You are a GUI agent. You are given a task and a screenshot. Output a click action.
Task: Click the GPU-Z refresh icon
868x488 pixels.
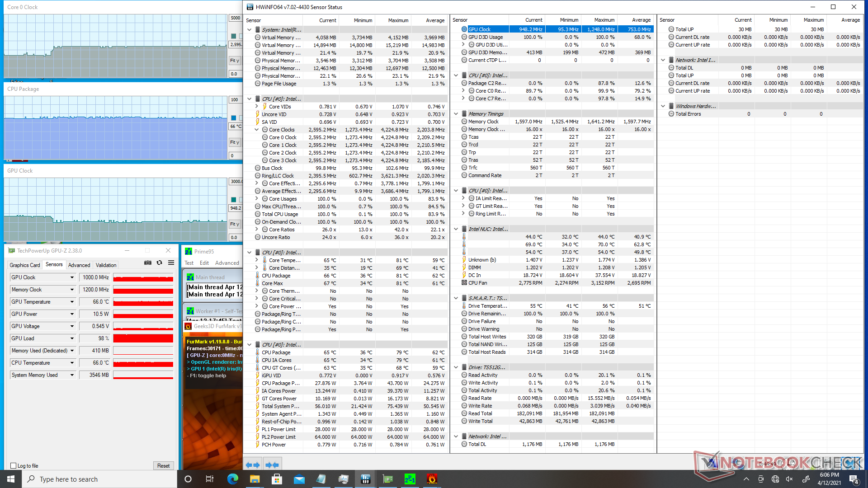159,263
